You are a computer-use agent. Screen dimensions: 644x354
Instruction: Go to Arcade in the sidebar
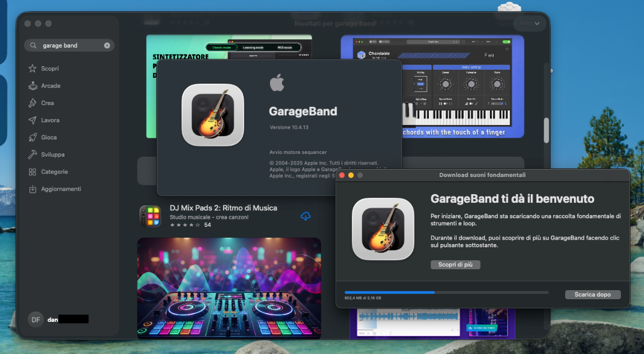[50, 86]
